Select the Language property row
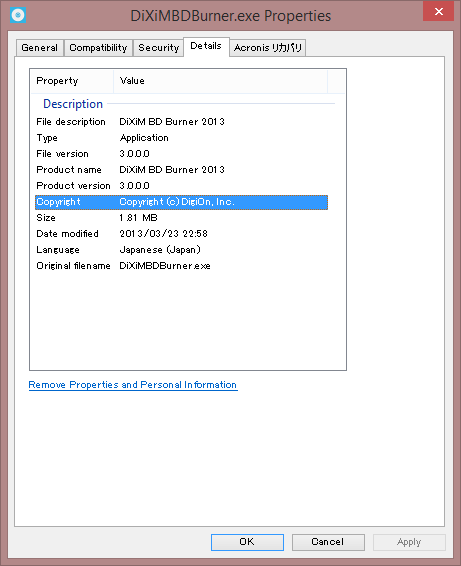 coord(181,250)
